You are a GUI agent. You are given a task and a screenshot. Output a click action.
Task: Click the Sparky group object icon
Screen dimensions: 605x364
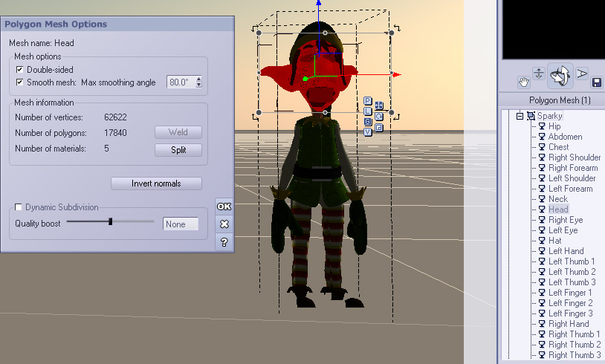(531, 116)
